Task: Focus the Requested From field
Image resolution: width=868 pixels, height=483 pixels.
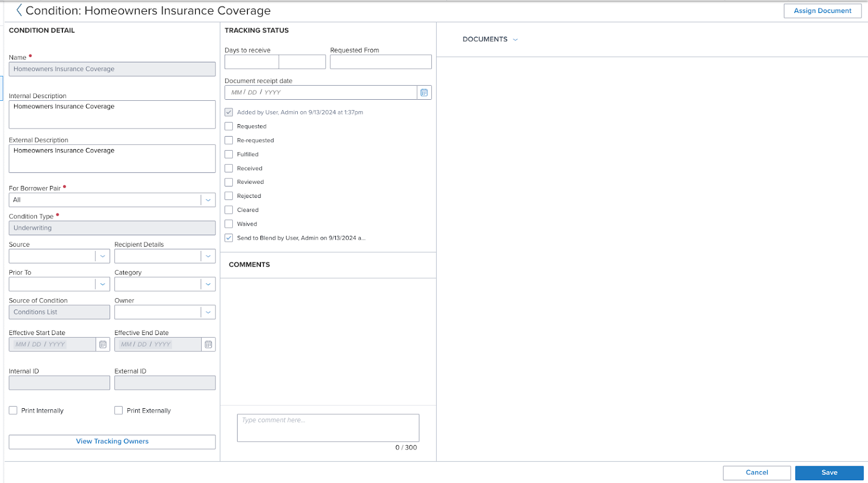Action: pos(381,62)
